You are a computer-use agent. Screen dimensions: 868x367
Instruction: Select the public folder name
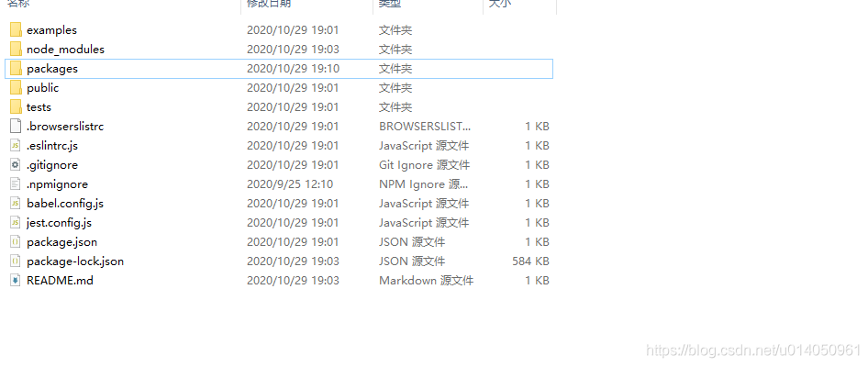pyautogui.click(x=42, y=87)
